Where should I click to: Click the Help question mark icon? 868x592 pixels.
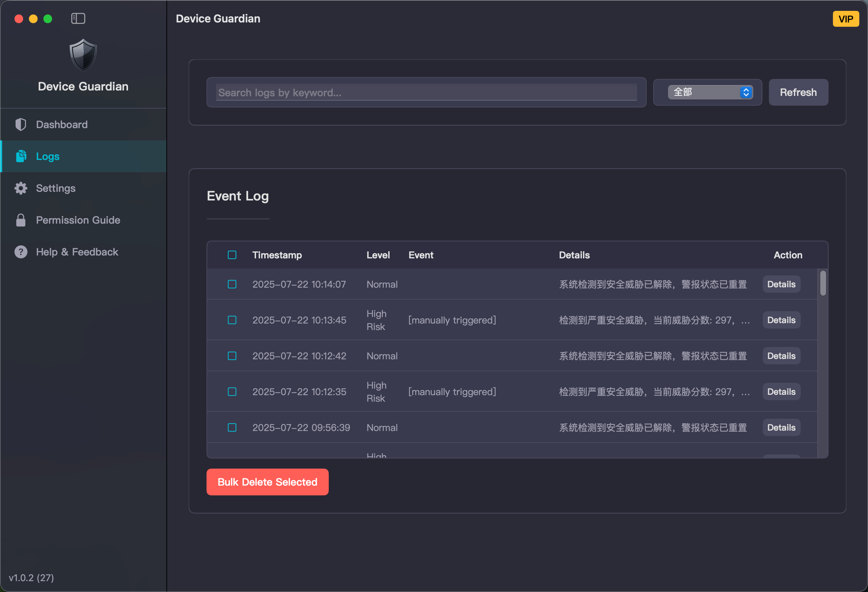point(21,252)
